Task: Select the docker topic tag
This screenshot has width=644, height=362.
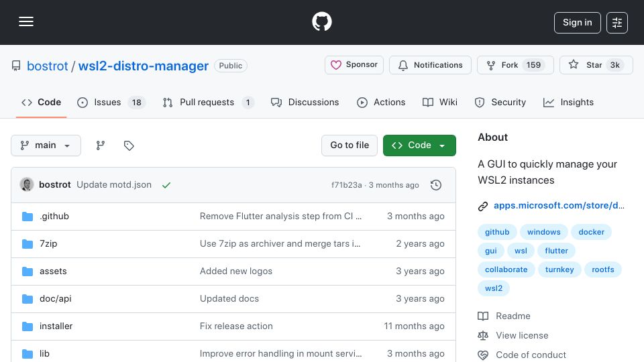Action: click(x=592, y=232)
